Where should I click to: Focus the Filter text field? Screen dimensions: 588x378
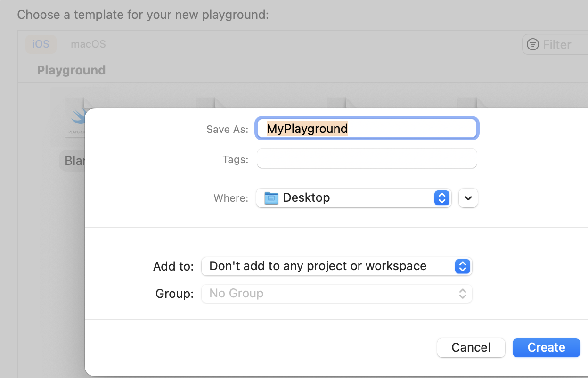click(x=563, y=45)
